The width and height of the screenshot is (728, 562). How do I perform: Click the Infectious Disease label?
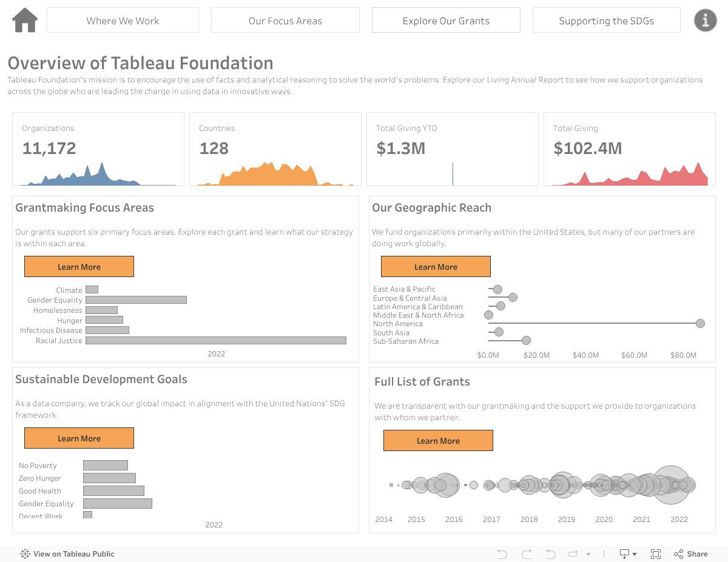coord(51,330)
